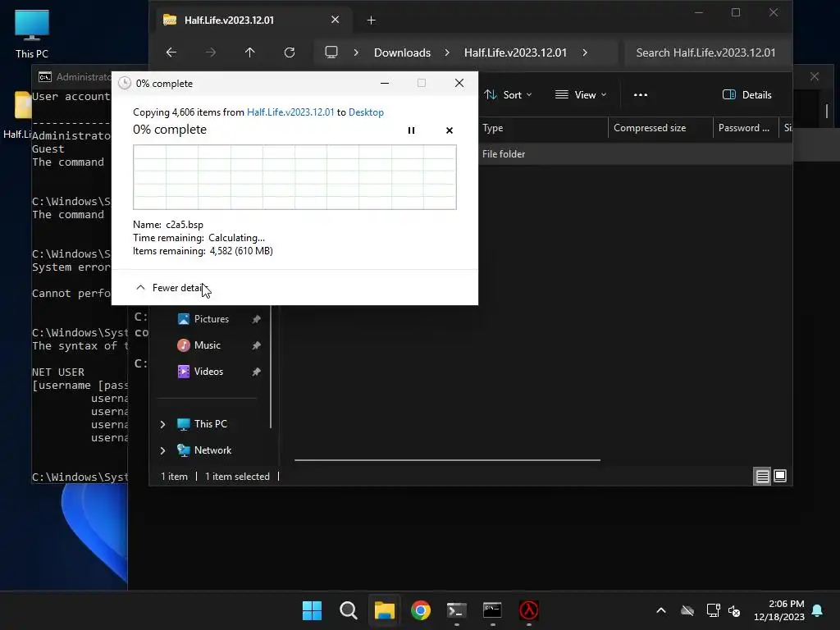The height and width of the screenshot is (630, 840).
Task: Open File Explorer from taskbar
Action: (x=384, y=610)
